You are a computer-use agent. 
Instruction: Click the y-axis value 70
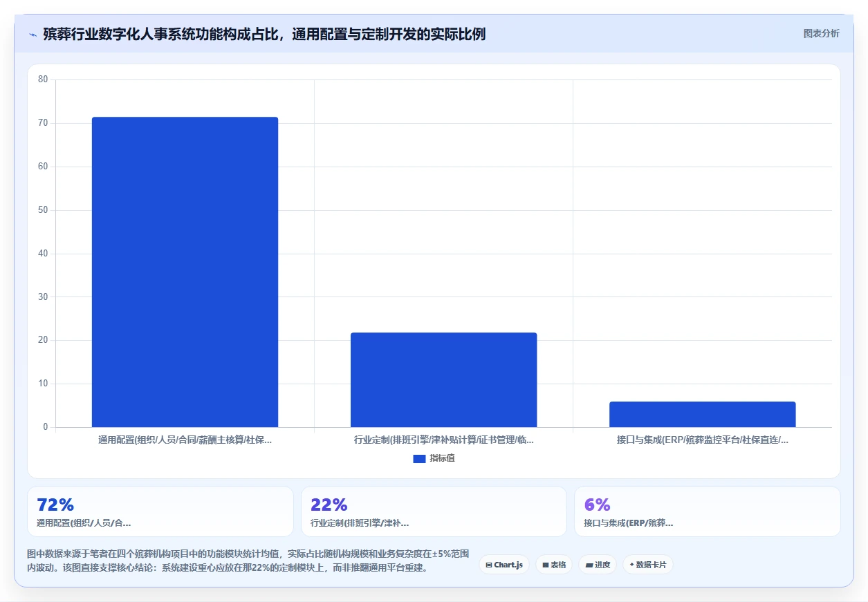(43, 123)
